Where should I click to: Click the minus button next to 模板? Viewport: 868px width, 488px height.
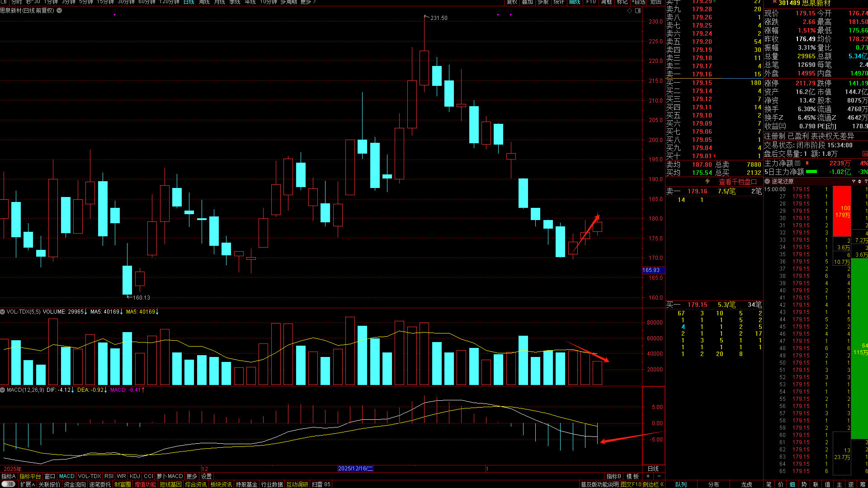[659, 476]
